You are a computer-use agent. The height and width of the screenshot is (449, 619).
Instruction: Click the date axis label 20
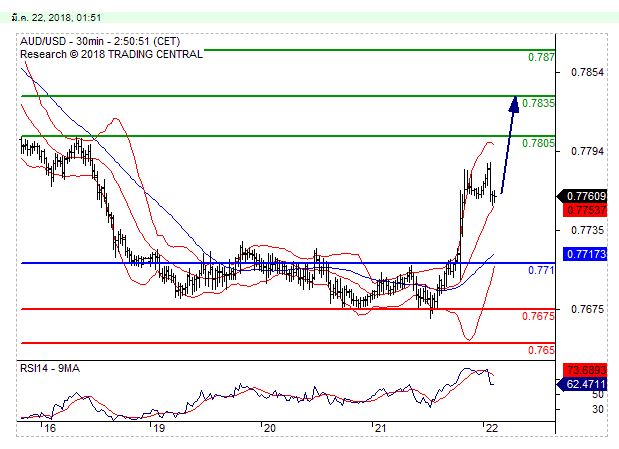pos(270,428)
